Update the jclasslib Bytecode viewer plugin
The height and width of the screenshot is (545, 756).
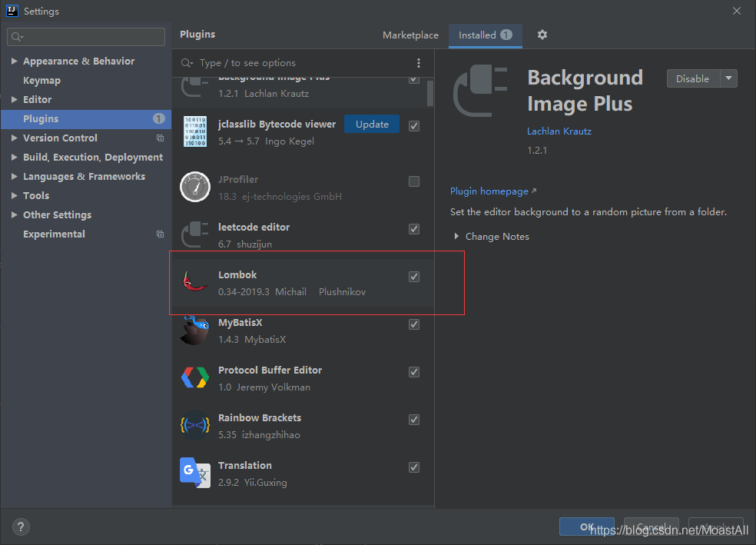pos(372,124)
